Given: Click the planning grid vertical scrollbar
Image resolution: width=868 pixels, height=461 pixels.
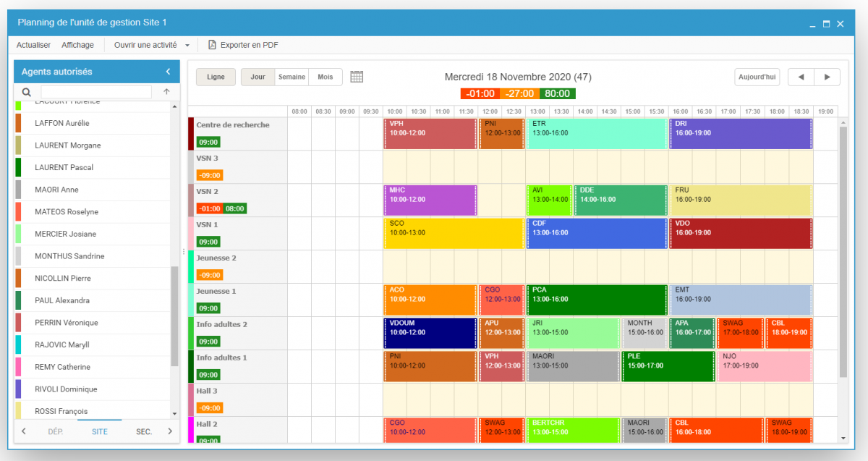Looking at the screenshot, I should tap(843, 251).
